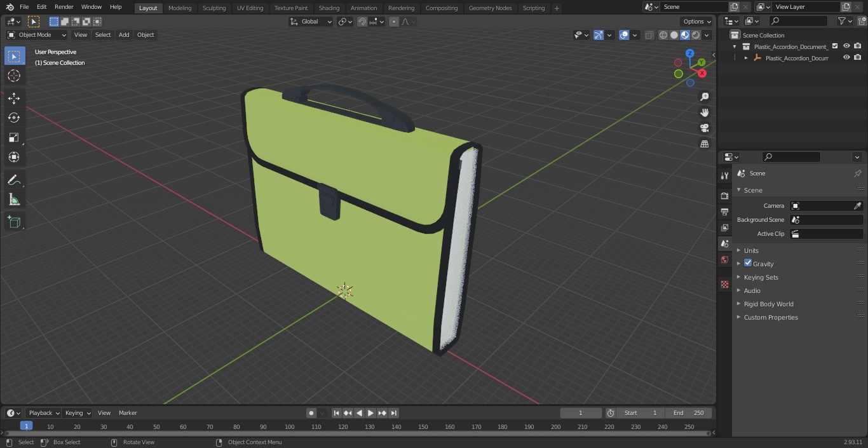
Task: Jump to the timeline start frame
Action: [337, 413]
